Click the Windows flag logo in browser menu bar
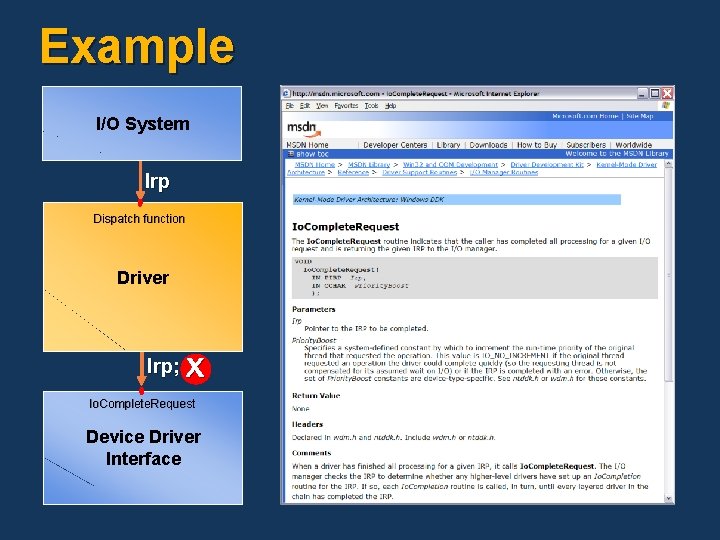Image resolution: width=720 pixels, height=540 pixels. [x=666, y=106]
